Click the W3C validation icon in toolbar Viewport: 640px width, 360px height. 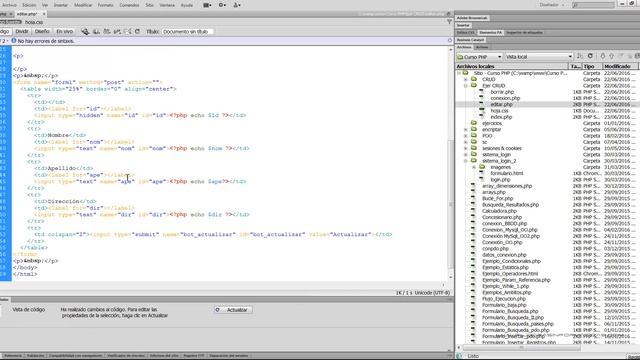(117, 31)
